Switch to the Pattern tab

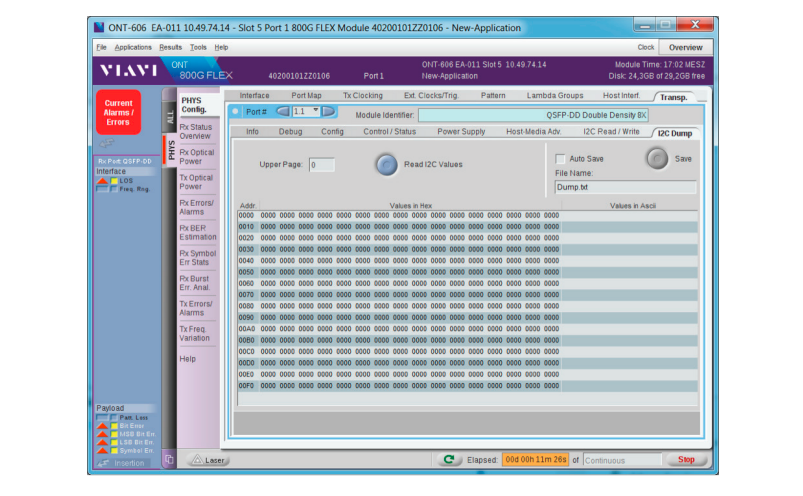(x=493, y=96)
